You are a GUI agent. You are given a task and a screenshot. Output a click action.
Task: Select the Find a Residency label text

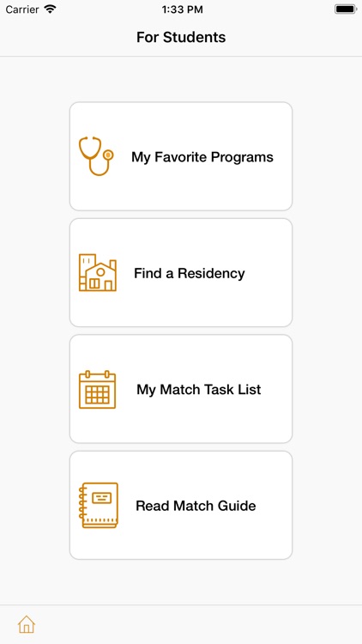pyautogui.click(x=190, y=273)
